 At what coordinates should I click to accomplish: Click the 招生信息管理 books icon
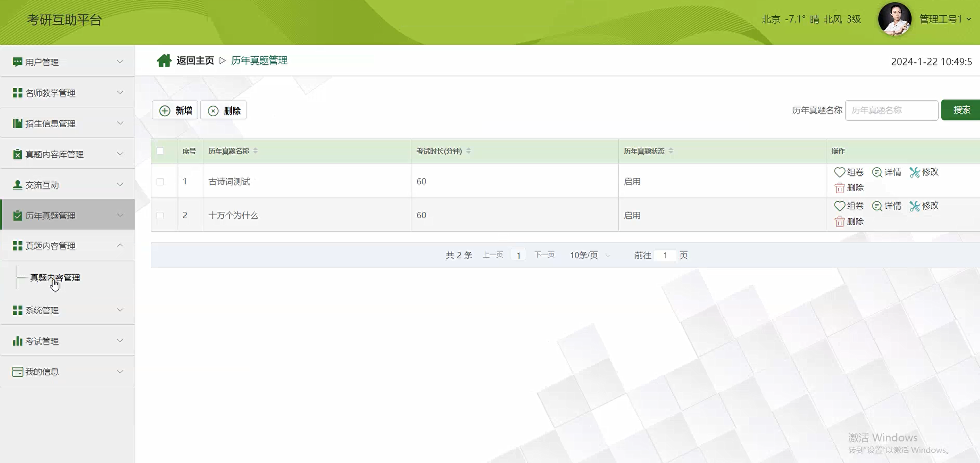tap(17, 123)
